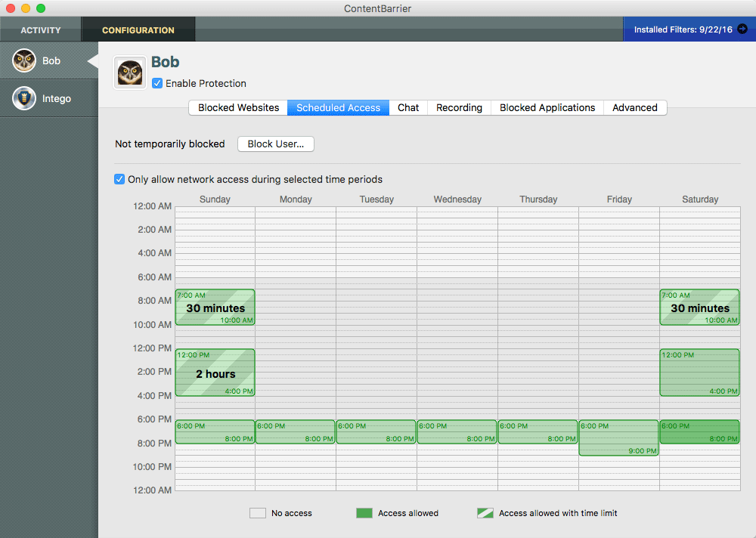
Task: Click the Saturday column header
Action: tap(700, 199)
